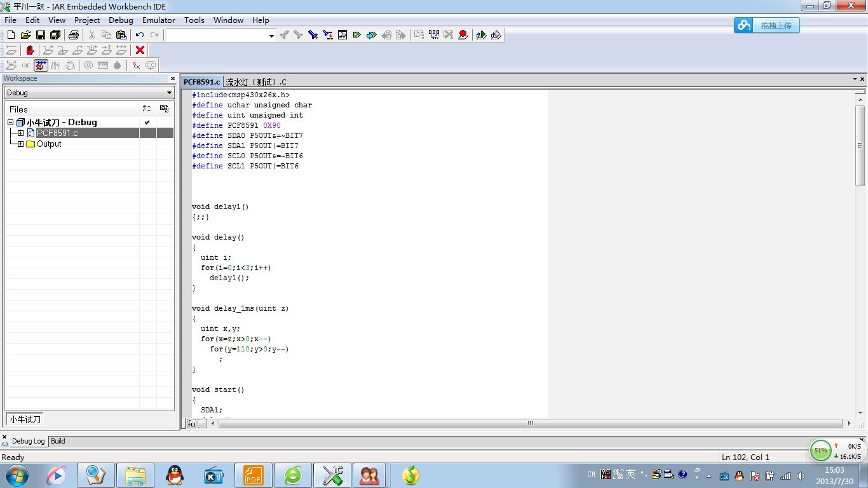Select the Build tab in messages pane
868x488 pixels.
click(x=58, y=441)
